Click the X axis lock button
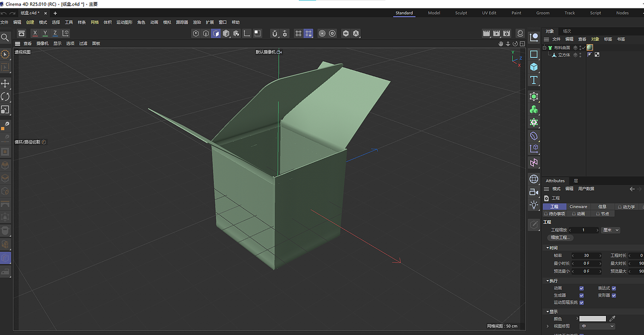Image resolution: width=644 pixels, height=335 pixels. pos(34,33)
